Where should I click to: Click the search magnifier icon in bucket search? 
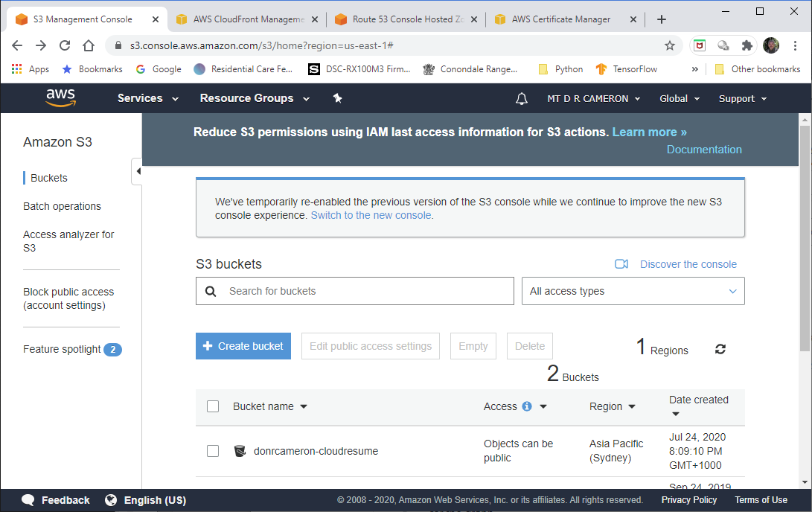[210, 291]
